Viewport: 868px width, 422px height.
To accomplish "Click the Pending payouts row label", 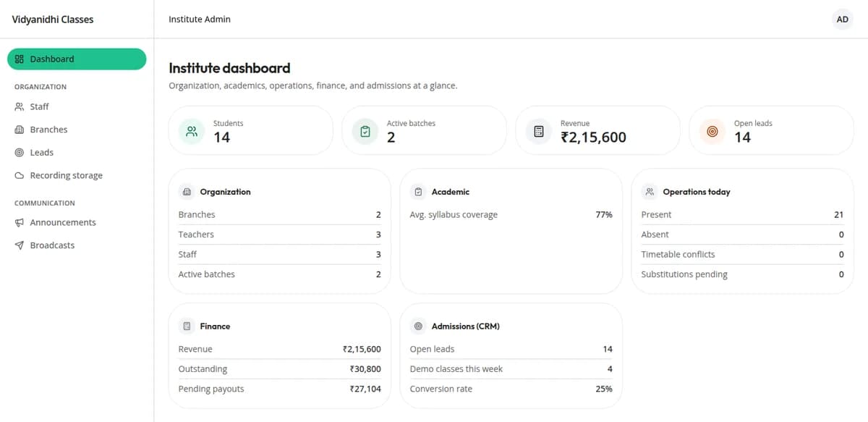I will point(211,389).
